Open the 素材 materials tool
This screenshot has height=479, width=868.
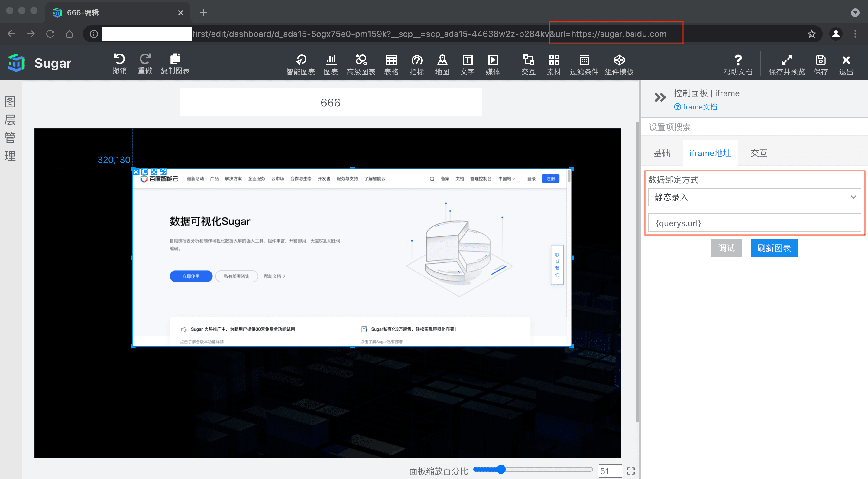pyautogui.click(x=554, y=65)
